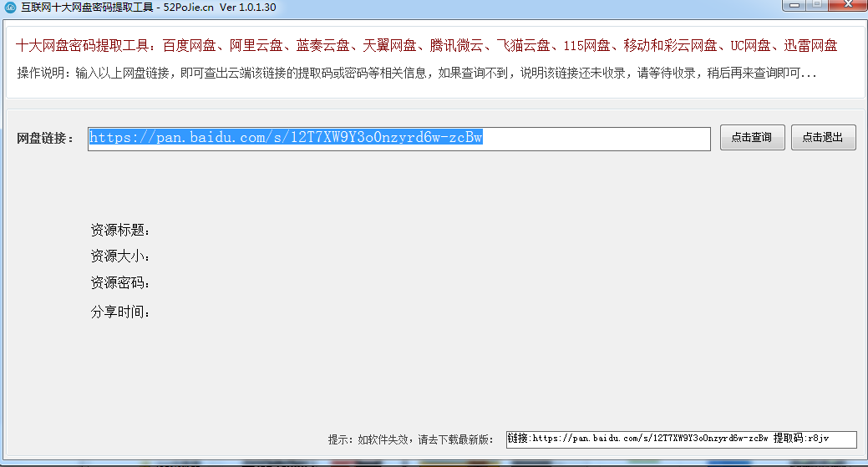Select the 资源密码 label

[x=120, y=282]
